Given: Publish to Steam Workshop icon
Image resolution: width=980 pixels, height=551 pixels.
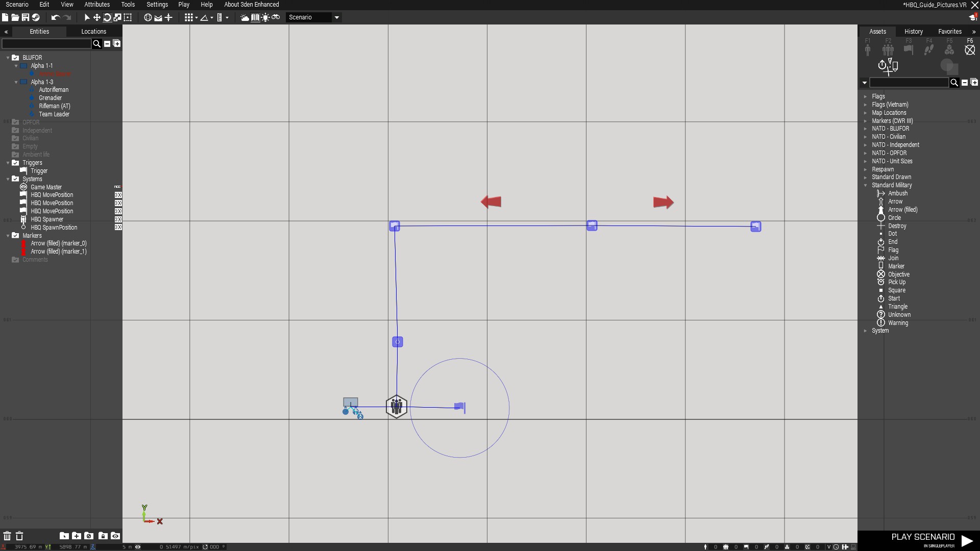Looking at the screenshot, I should point(36,17).
